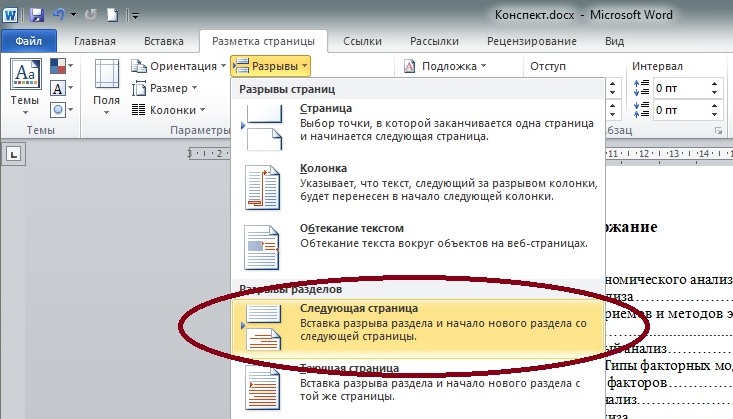Open the Подложка watermark dropdown
Image resolution: width=733 pixels, height=419 pixels.
(x=445, y=66)
